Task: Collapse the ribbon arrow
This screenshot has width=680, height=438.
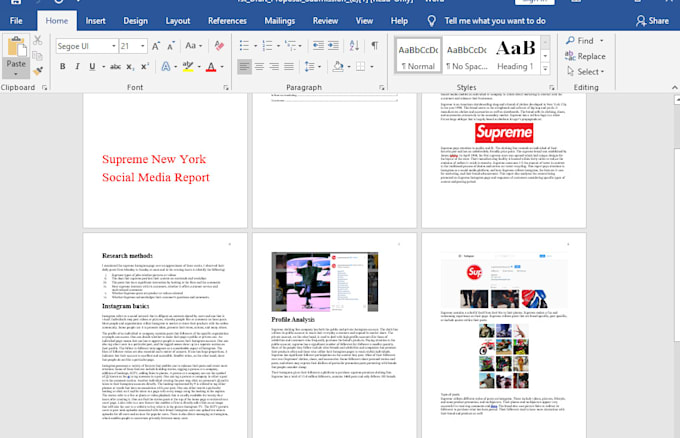Action: coord(674,88)
